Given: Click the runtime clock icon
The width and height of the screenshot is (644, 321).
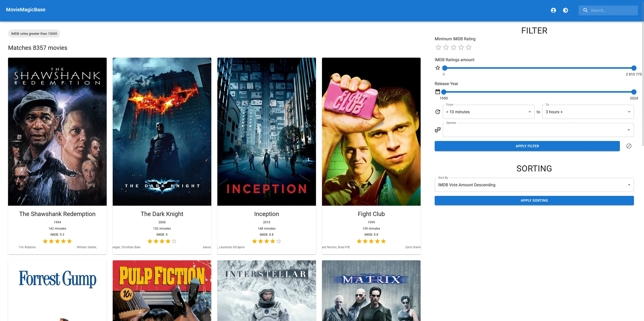Looking at the screenshot, I should coord(438,112).
